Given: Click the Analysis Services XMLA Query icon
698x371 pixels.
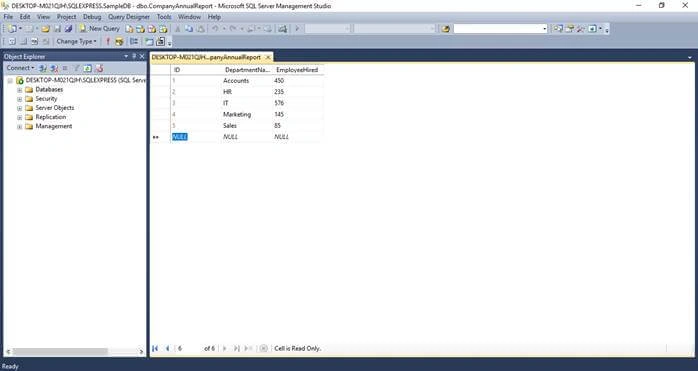Looking at the screenshot, I should [163, 29].
